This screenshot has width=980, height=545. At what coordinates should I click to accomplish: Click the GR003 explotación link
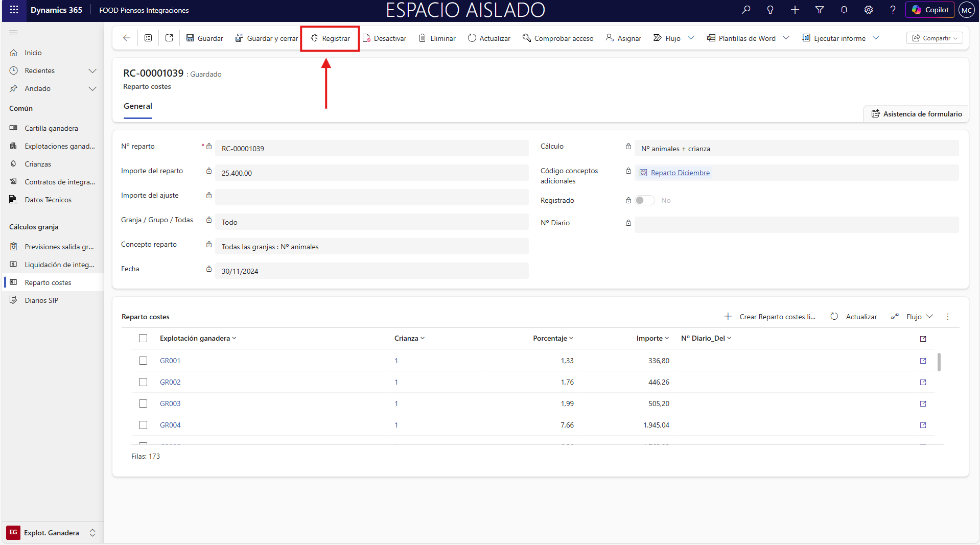tap(170, 404)
